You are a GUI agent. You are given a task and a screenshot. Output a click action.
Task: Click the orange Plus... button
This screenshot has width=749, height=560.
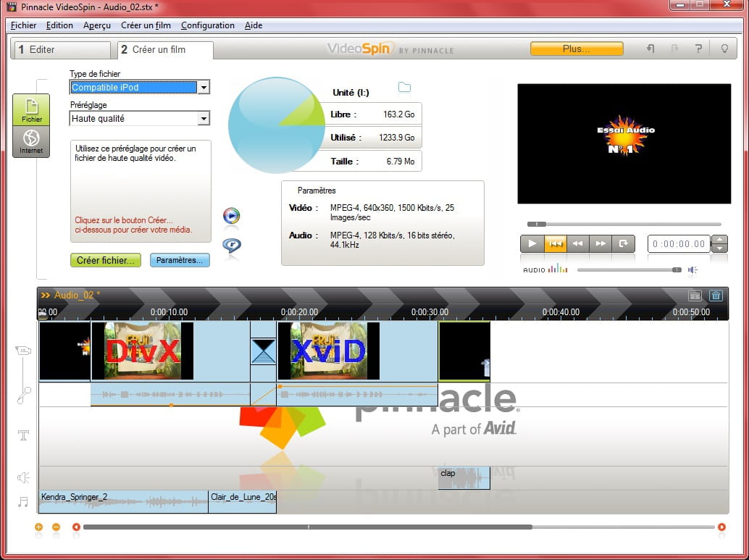[x=577, y=49]
